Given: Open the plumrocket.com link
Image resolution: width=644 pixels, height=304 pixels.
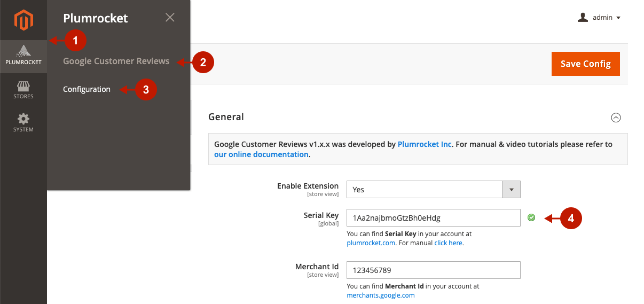Looking at the screenshot, I should (x=371, y=243).
